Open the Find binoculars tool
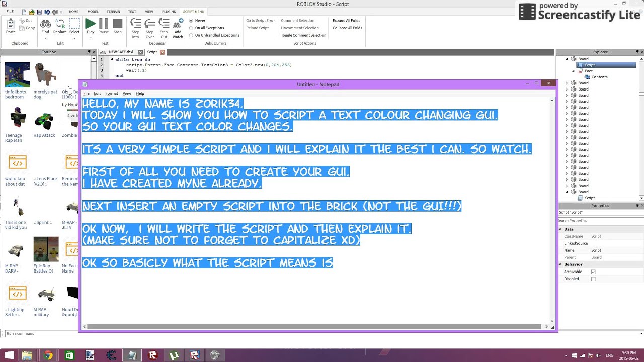Screen dimensions: 644x362 [x=45, y=24]
